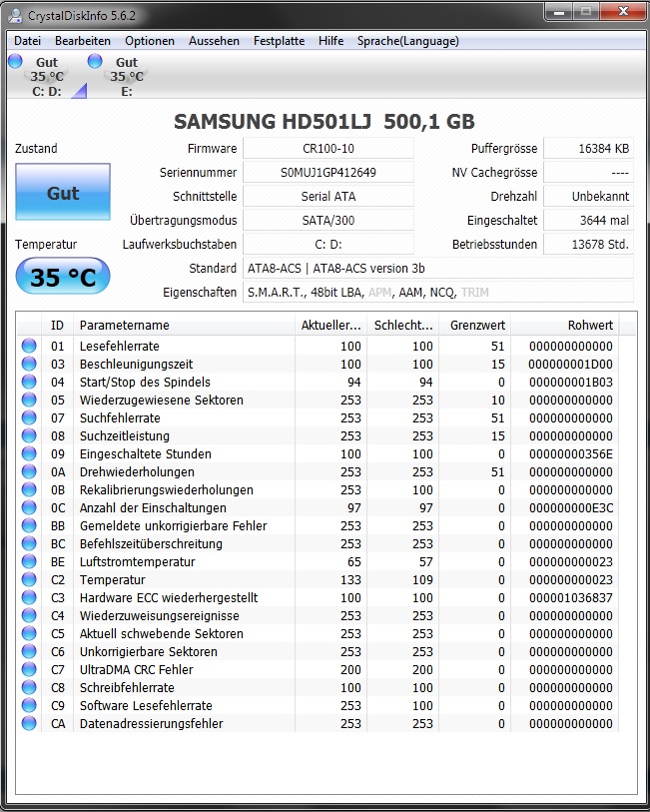Select the Luftstromtemperatur parameter name

tap(137, 562)
